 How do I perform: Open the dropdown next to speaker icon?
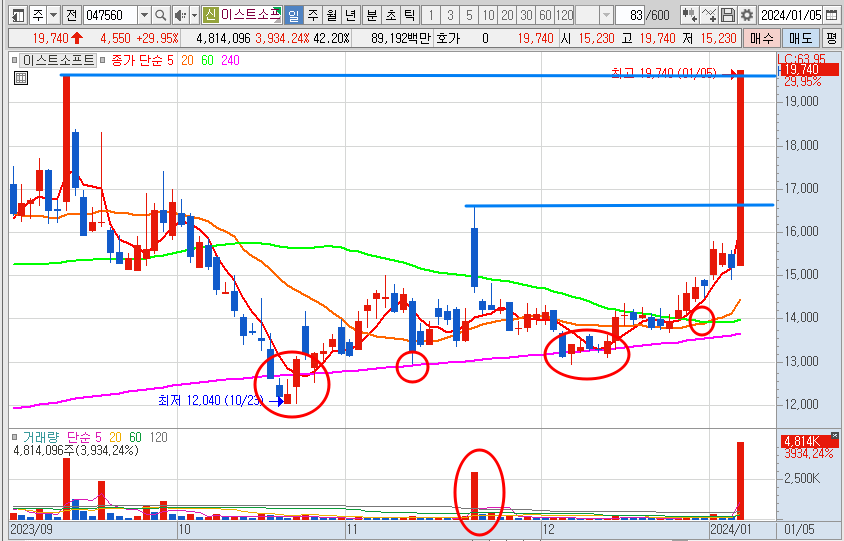pyautogui.click(x=194, y=15)
